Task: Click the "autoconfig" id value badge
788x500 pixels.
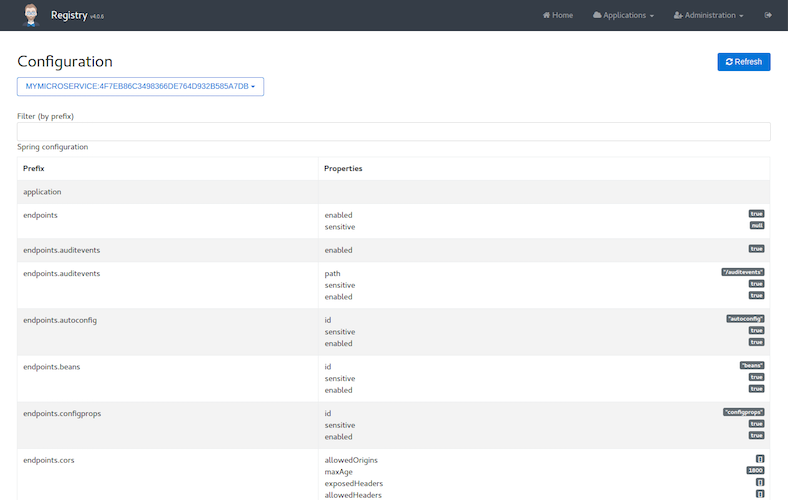Action: 745,319
